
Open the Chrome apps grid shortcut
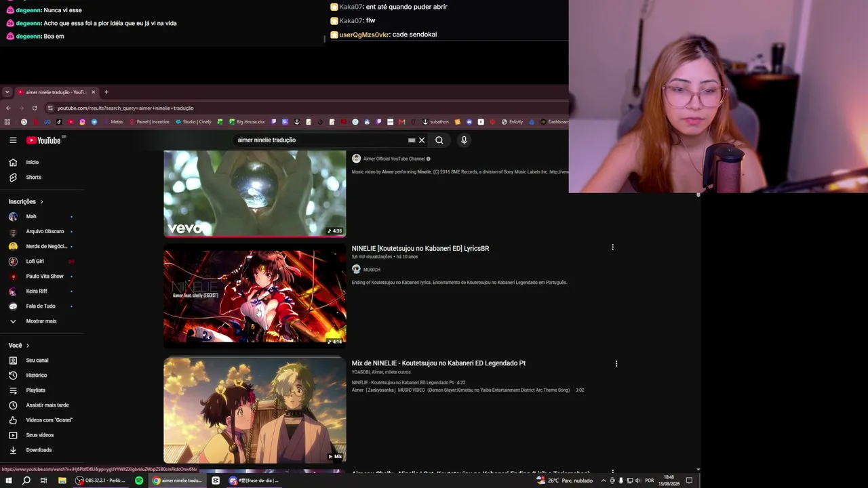click(x=7, y=122)
